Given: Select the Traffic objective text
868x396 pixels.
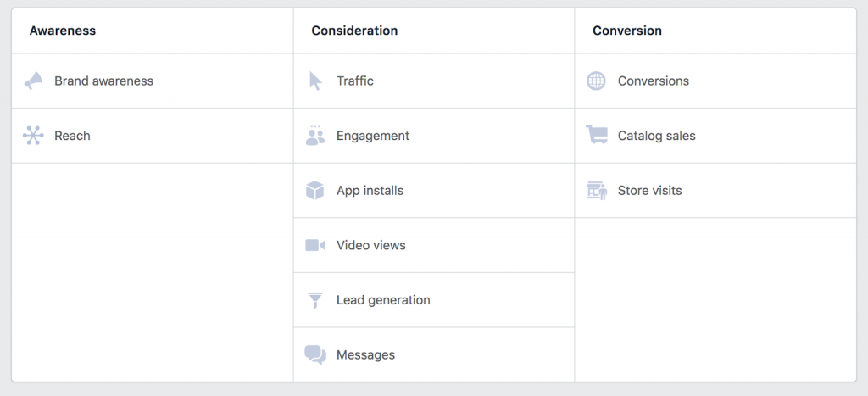Looking at the screenshot, I should coord(354,81).
